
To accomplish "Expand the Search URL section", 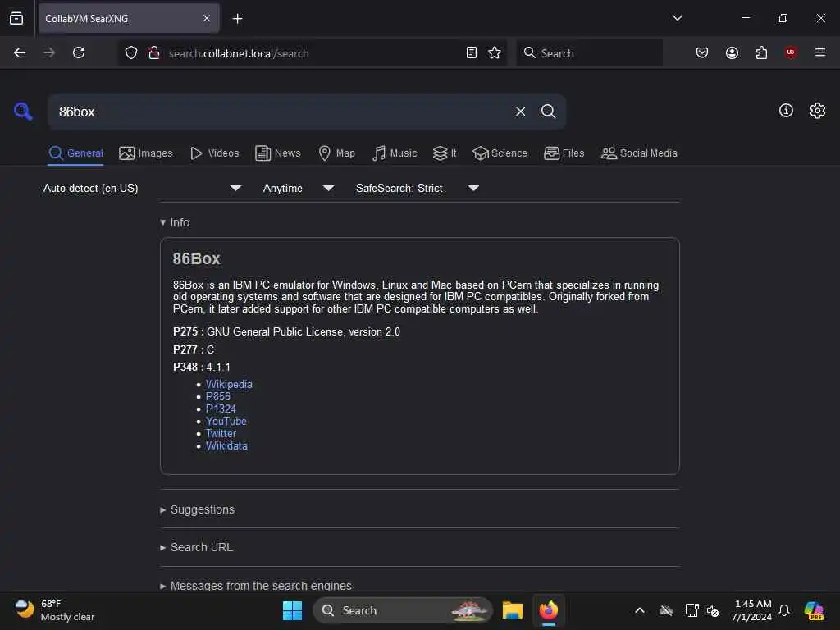I will coord(197,547).
